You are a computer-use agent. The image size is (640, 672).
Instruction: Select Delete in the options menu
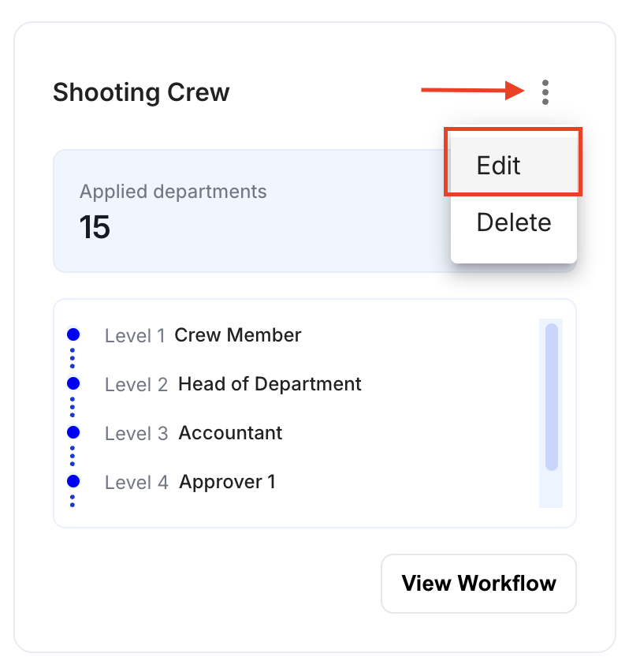tap(513, 222)
